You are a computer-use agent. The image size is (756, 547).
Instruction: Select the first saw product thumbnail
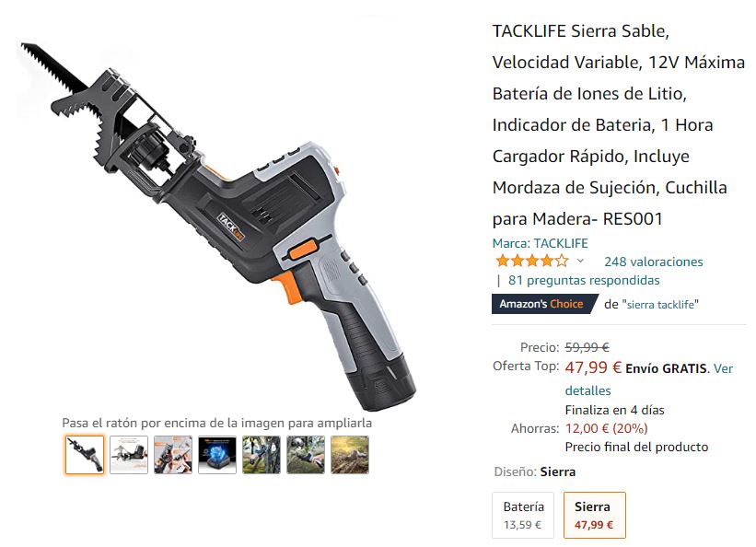85,455
